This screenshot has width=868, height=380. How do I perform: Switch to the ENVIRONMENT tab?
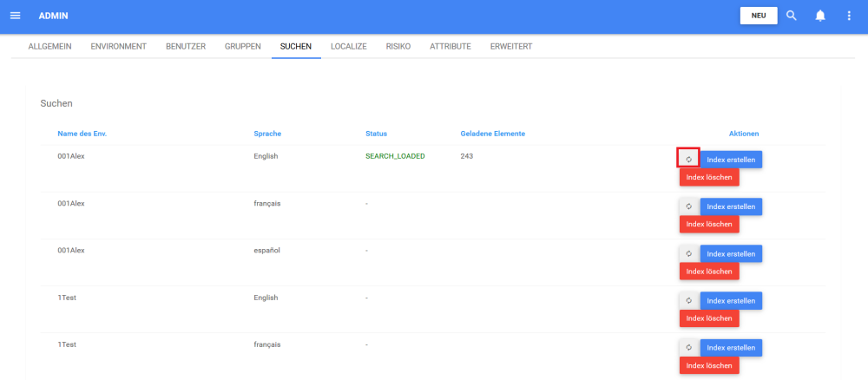coord(118,47)
